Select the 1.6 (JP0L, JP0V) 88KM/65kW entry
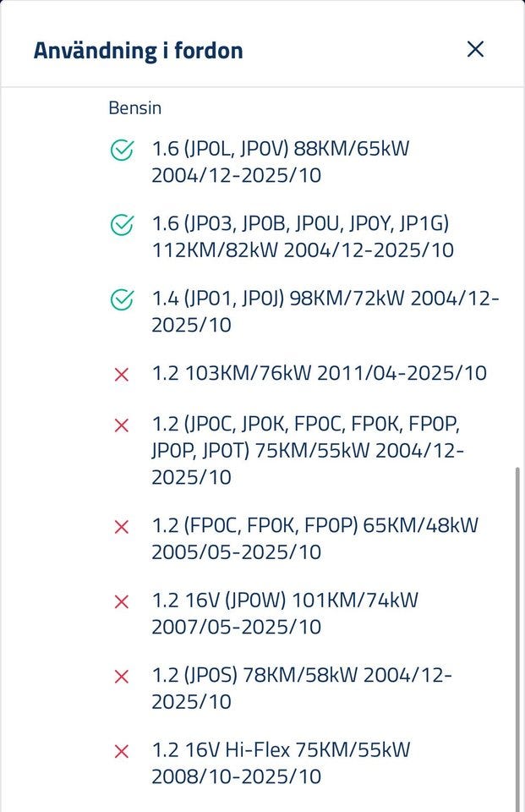This screenshot has height=812, width=525. coord(281,162)
